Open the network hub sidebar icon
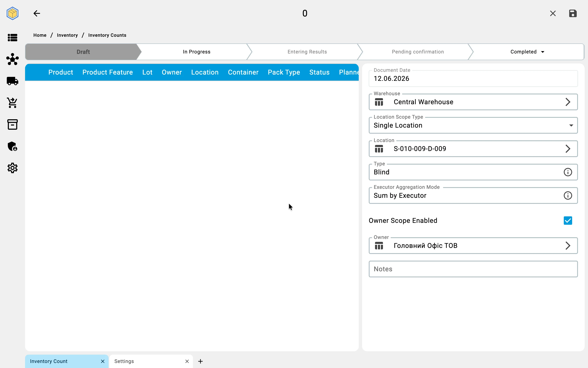Image resolution: width=588 pixels, height=368 pixels. coord(12,59)
